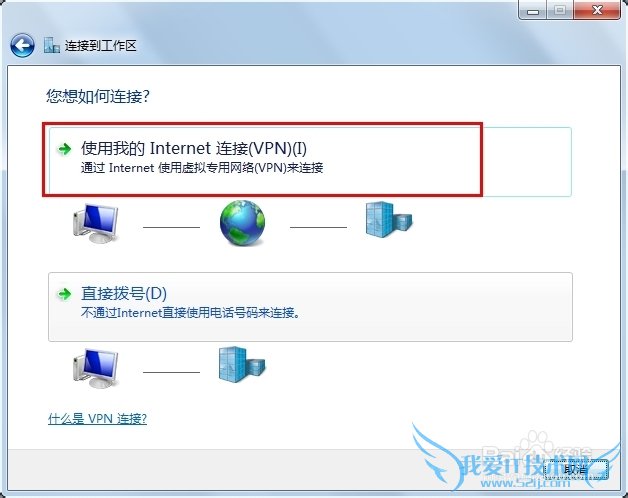This screenshot has width=628, height=498.
Task: Click the server building icon in the VPN diagram
Action: 389,219
